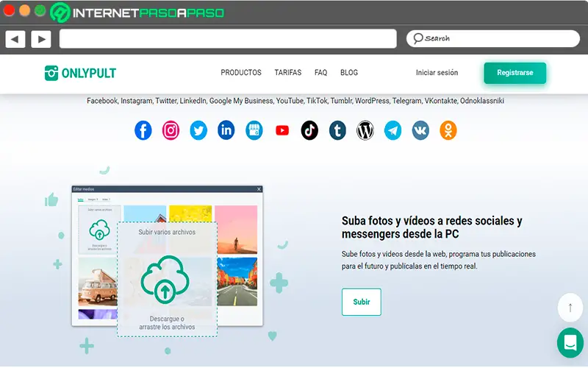
Task: Open the YouTube icon
Action: coord(282,130)
